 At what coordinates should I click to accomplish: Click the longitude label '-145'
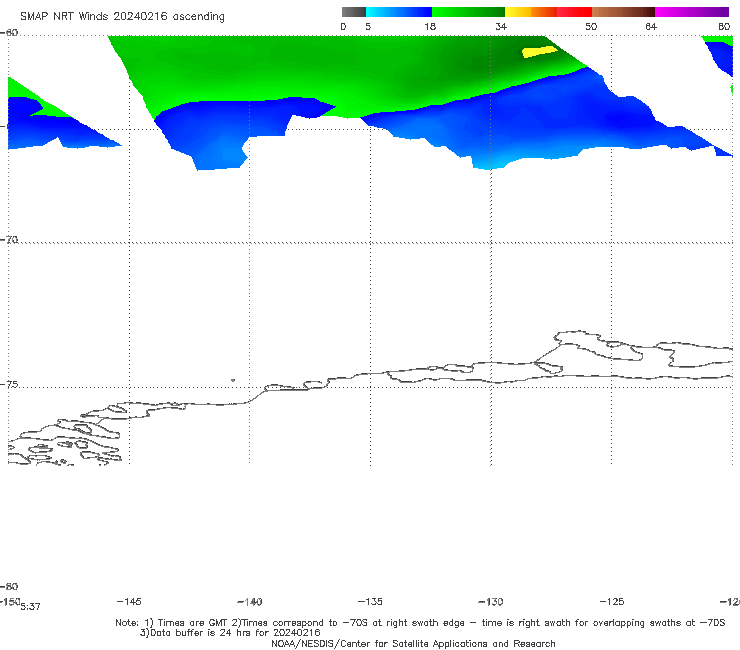point(129,601)
